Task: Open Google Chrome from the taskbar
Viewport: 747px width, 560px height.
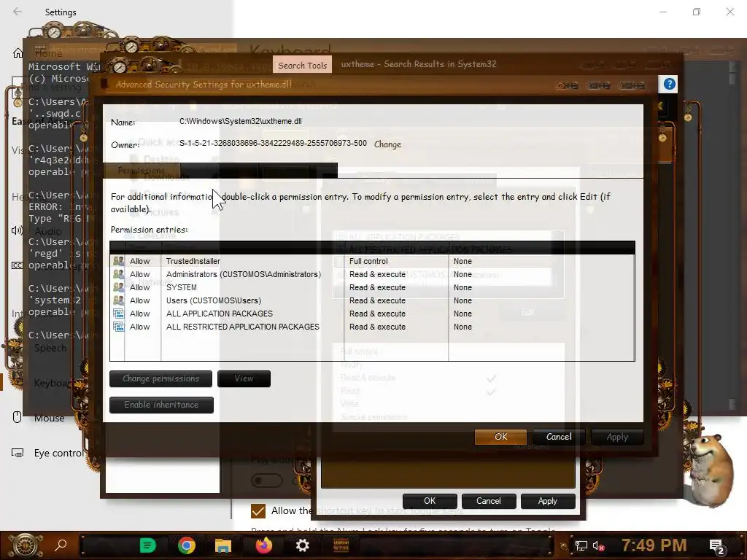Action: pos(186,545)
